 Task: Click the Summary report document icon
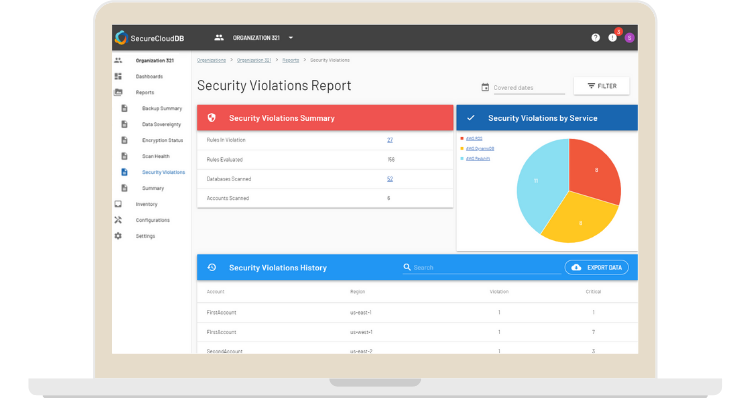point(124,188)
